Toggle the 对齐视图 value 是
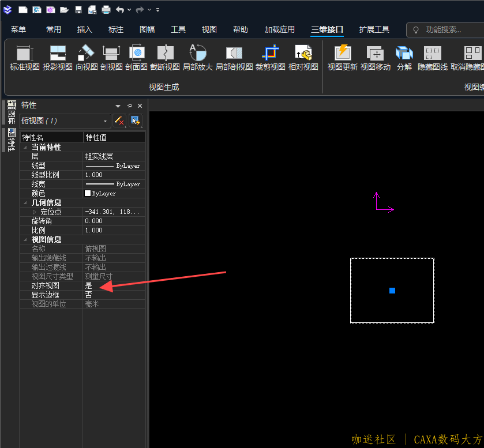This screenshot has width=484, height=448. (x=113, y=285)
